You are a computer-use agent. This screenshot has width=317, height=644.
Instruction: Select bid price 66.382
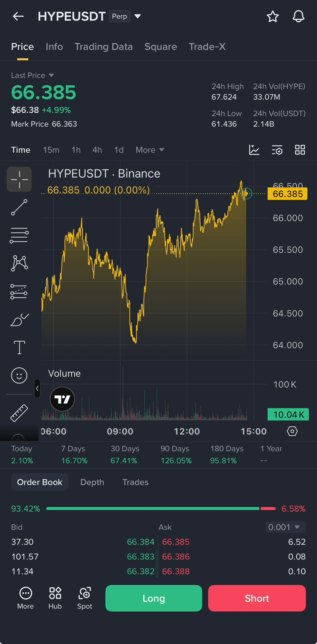point(141,571)
